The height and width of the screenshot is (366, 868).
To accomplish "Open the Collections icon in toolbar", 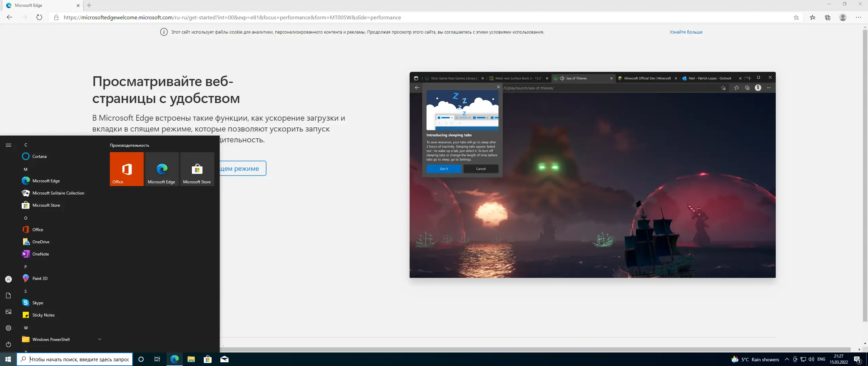I will [828, 17].
